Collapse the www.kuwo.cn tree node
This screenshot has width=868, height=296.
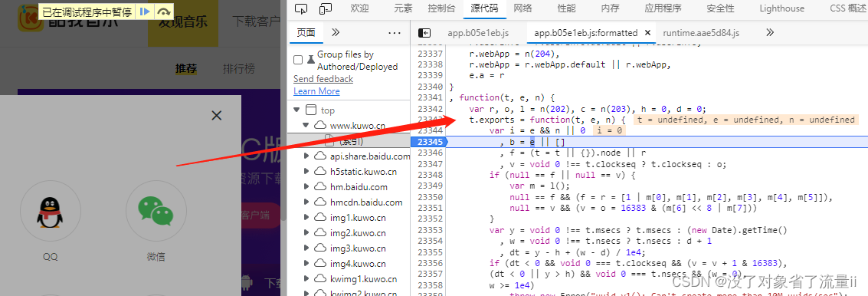[306, 125]
